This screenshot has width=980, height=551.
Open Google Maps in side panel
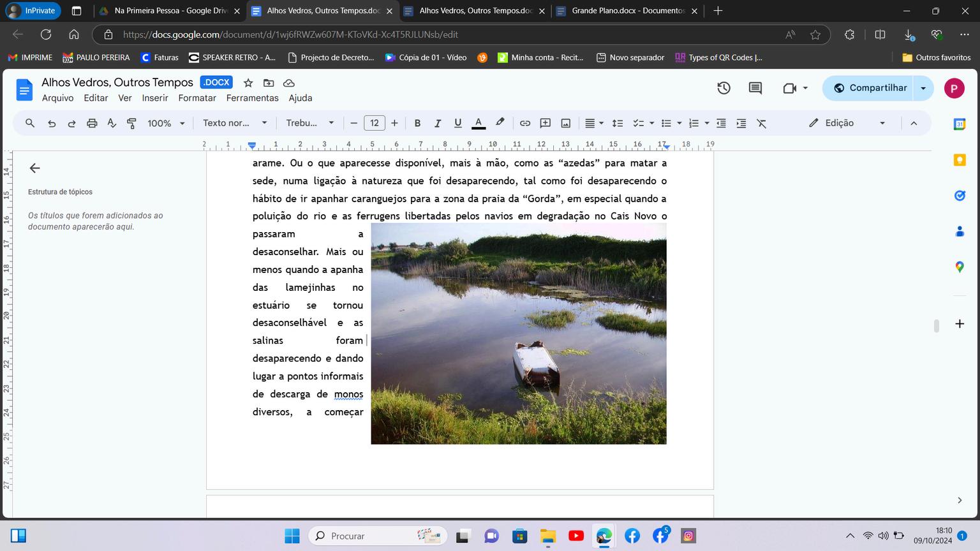tap(960, 267)
